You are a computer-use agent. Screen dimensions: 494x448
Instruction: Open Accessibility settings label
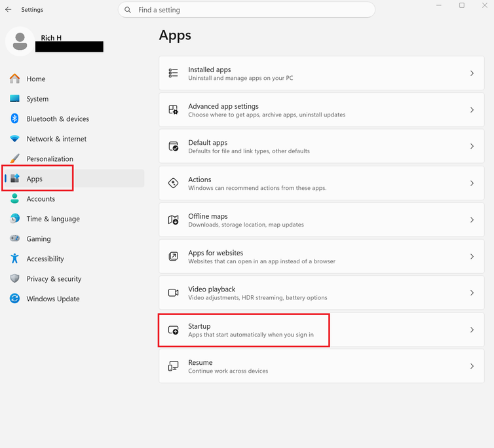[45, 259]
